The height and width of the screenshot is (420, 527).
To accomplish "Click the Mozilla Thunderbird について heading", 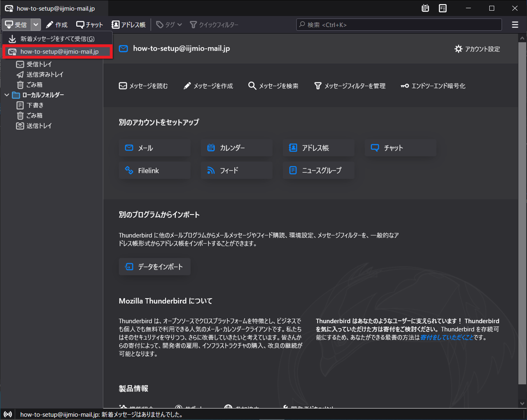I will click(x=166, y=301).
